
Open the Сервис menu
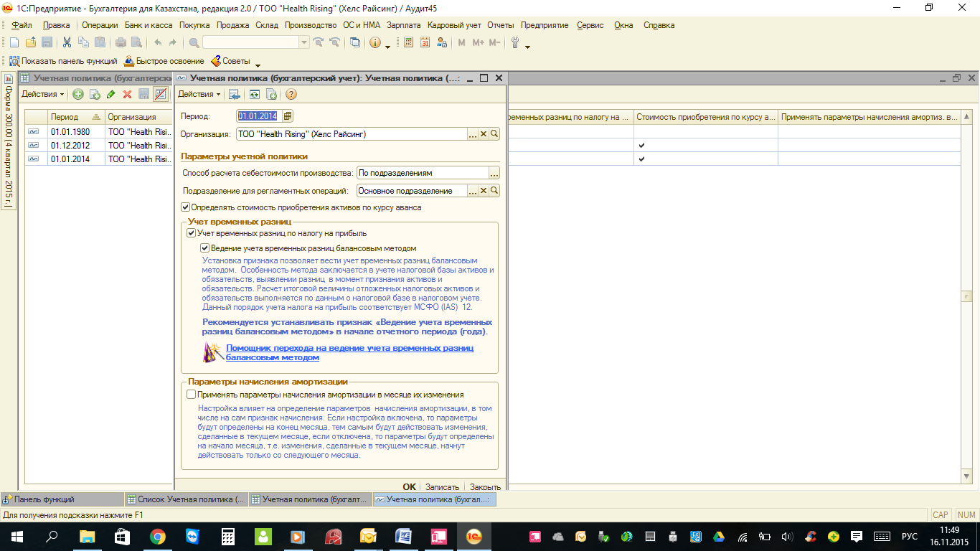590,25
